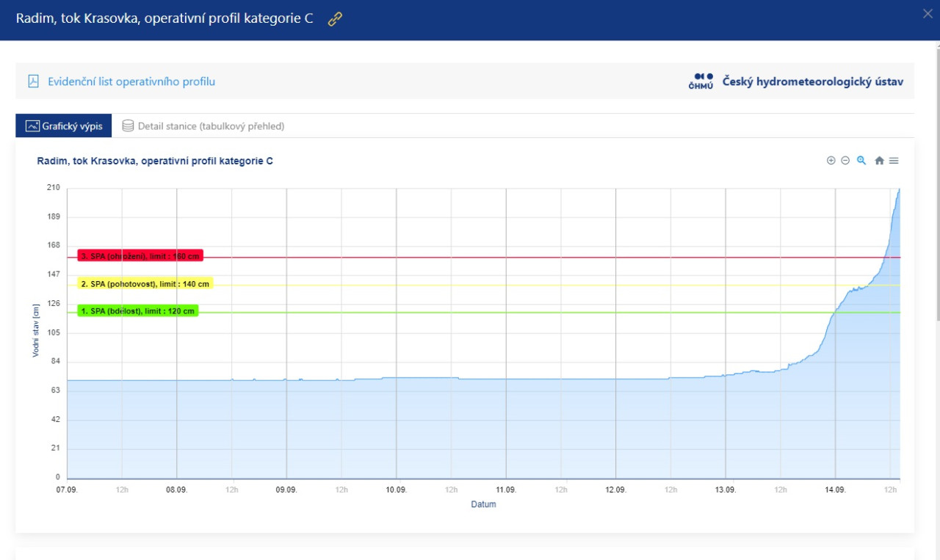This screenshot has height=560, width=940.
Task: Click Český hydrometeorologický ústav title
Action: coord(813,81)
